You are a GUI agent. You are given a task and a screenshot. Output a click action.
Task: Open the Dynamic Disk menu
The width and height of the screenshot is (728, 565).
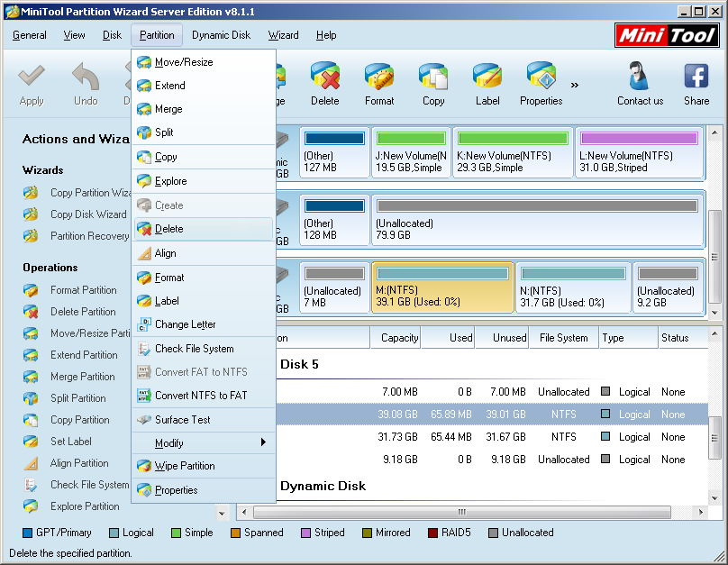(221, 35)
